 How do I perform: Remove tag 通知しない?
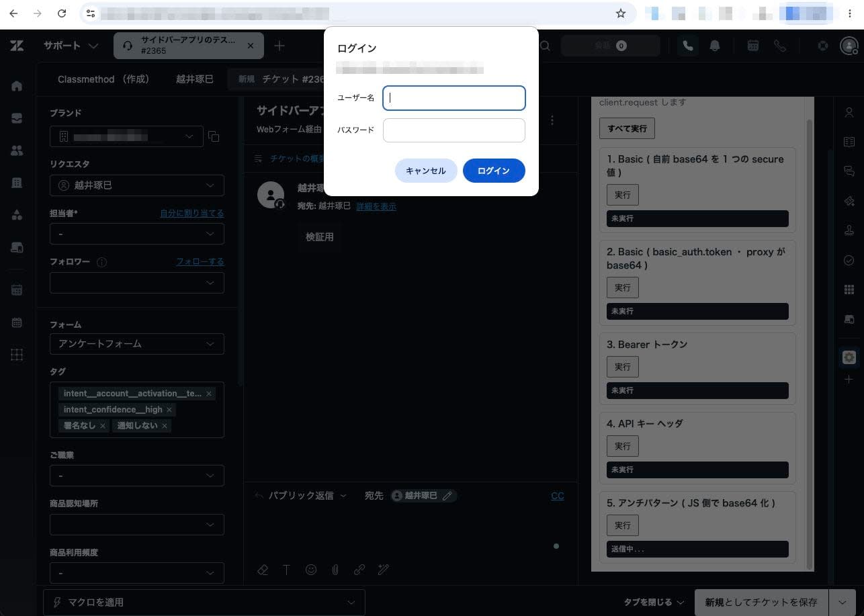point(165,426)
